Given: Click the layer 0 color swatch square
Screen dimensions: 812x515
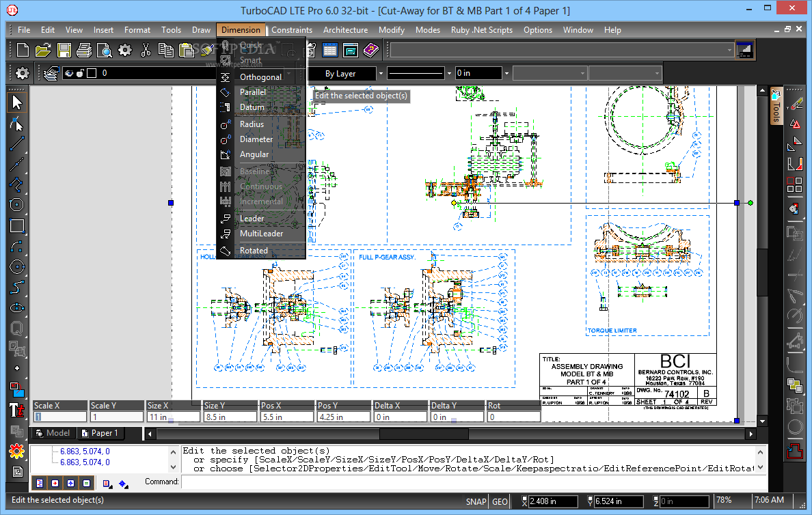Looking at the screenshot, I should coord(92,74).
